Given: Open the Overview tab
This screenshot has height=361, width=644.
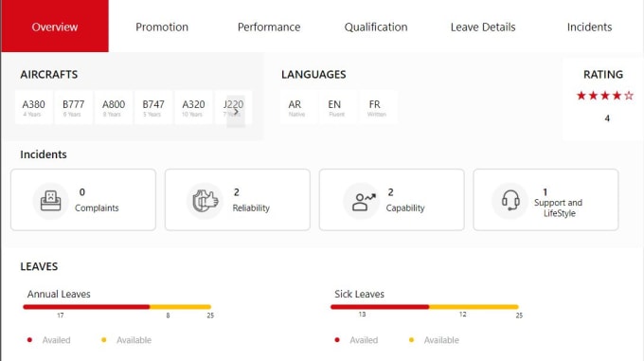Looking at the screenshot, I should coord(55,27).
